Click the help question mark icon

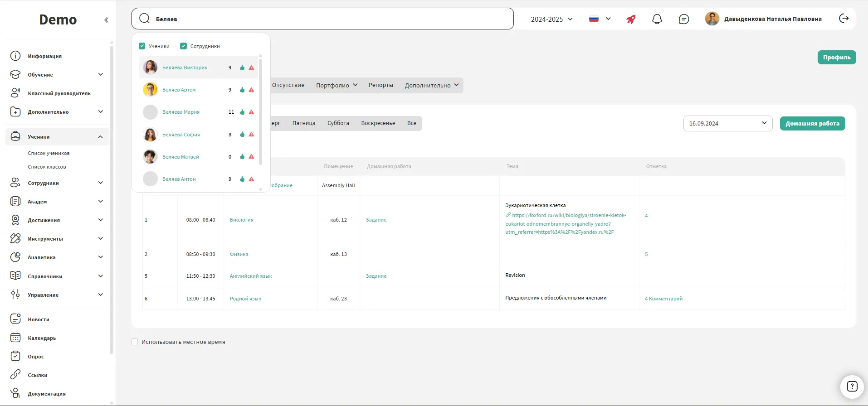click(852, 387)
